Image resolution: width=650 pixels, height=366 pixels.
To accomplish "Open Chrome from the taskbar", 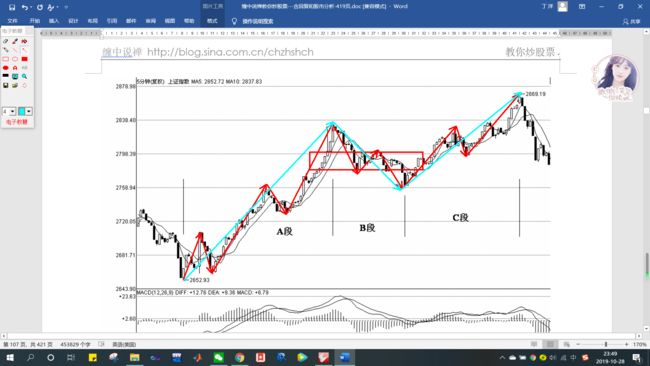I will 239,357.
